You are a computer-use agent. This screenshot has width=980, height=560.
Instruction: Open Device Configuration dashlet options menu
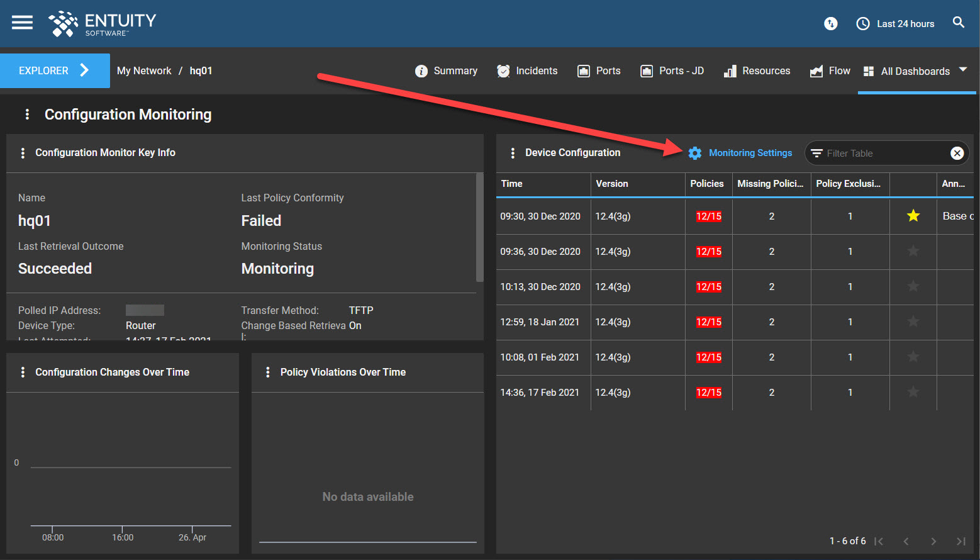coord(513,153)
